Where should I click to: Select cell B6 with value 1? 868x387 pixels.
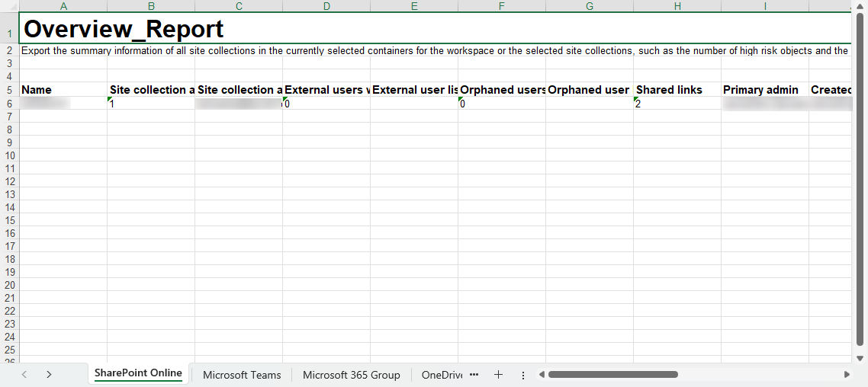tap(151, 103)
